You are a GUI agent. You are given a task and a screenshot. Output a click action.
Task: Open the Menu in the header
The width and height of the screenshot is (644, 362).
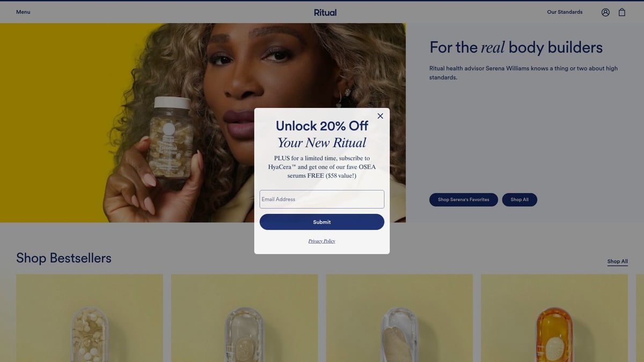(x=23, y=12)
